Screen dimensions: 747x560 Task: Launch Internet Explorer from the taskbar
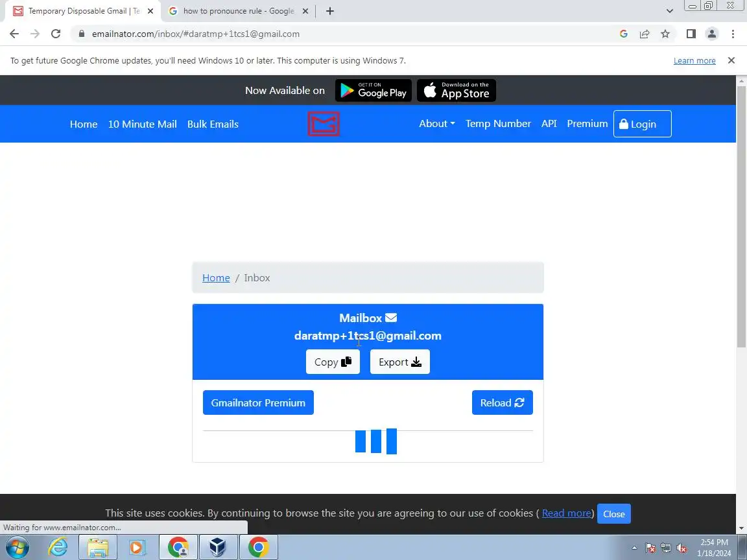pyautogui.click(x=58, y=547)
